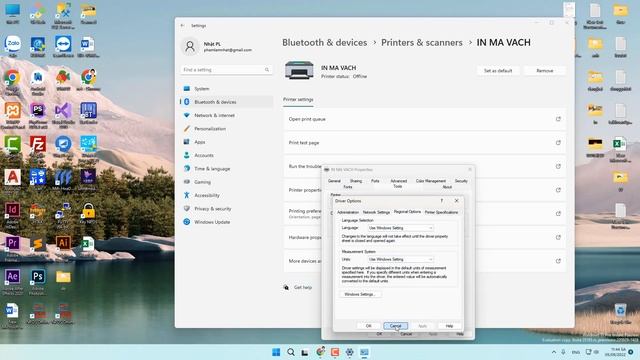Viewport: 640px width, 360px height.
Task: Select Accounts in Settings sidebar
Action: click(227, 156)
